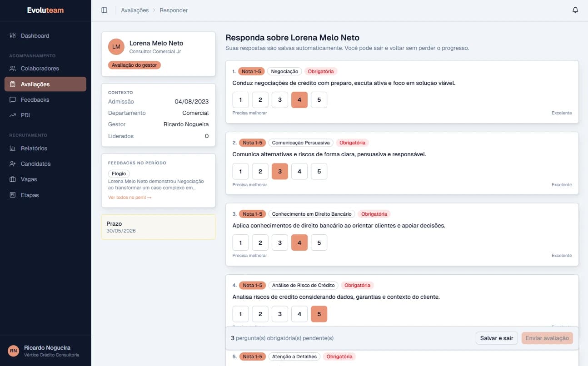Click the Comercial department value

tap(195, 113)
